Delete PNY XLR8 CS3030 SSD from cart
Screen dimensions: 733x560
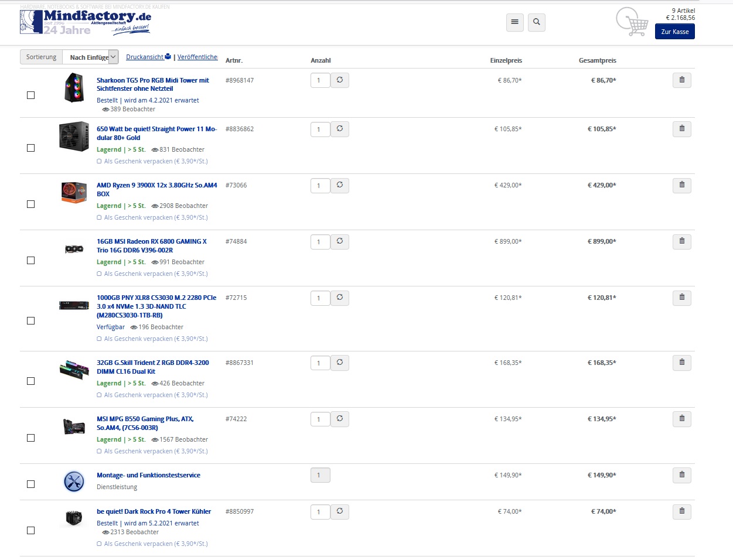pyautogui.click(x=682, y=298)
